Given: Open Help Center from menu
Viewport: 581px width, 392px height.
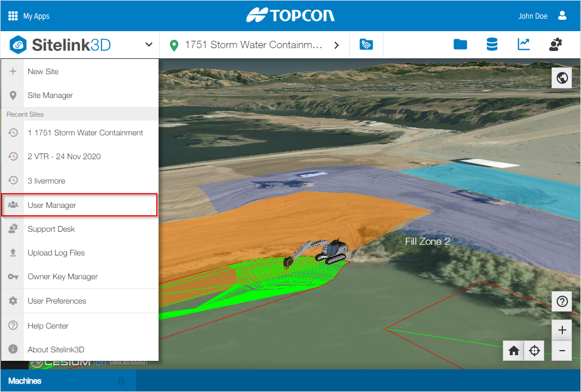Looking at the screenshot, I should click(x=80, y=326).
